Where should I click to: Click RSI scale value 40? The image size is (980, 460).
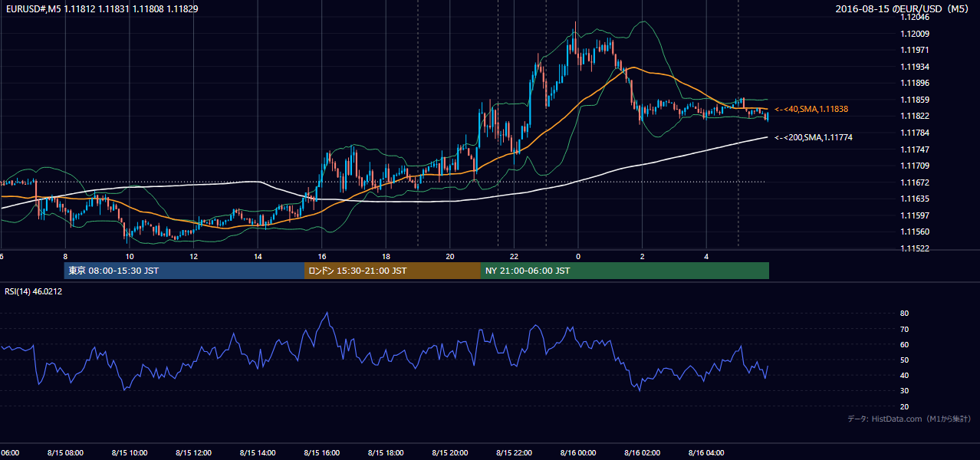tap(905, 375)
